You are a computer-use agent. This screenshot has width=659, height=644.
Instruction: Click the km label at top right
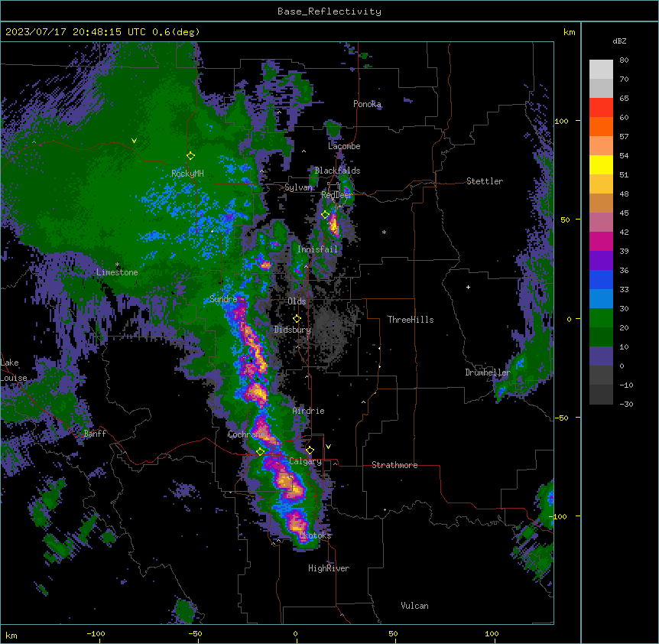569,32
